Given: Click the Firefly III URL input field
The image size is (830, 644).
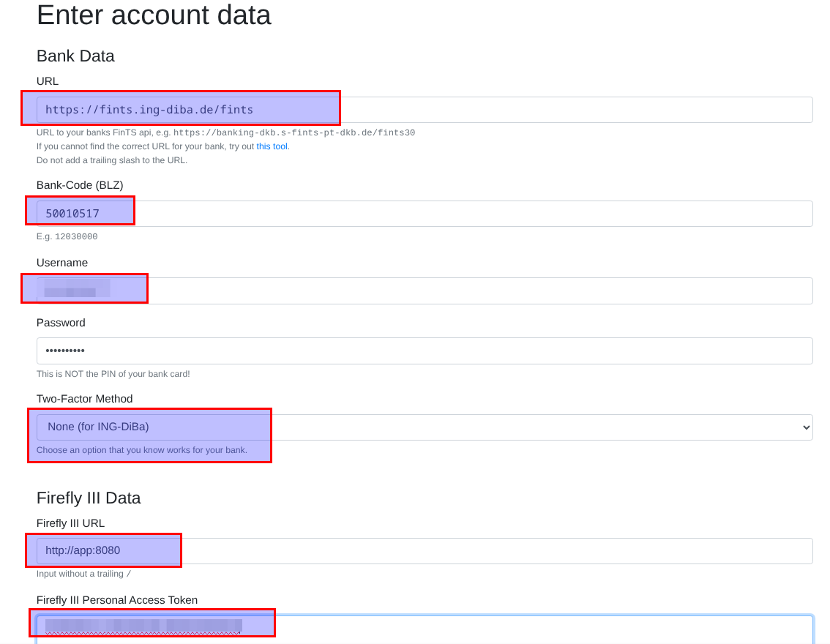Looking at the screenshot, I should 425,551.
